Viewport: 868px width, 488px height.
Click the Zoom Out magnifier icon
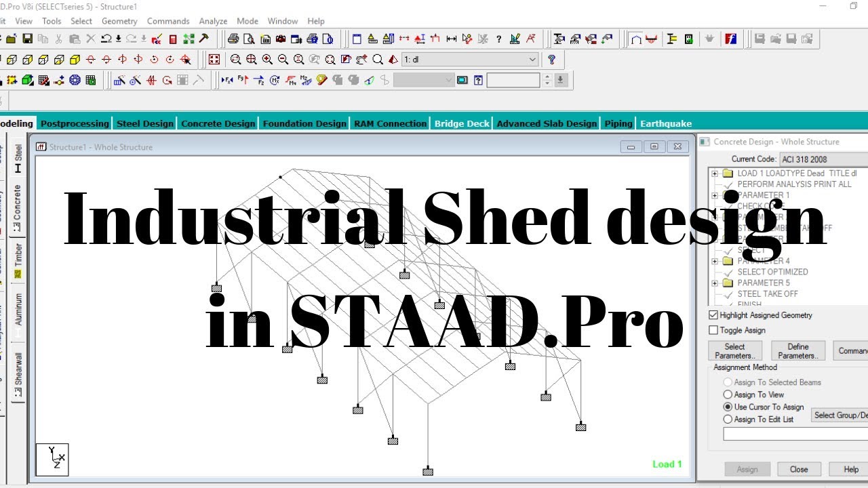click(283, 60)
